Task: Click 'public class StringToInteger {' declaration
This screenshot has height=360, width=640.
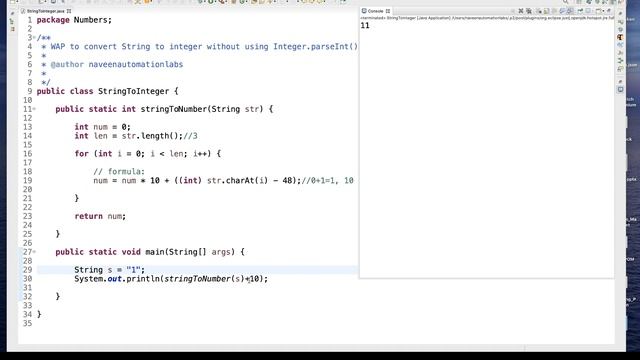Action: pyautogui.click(x=107, y=91)
